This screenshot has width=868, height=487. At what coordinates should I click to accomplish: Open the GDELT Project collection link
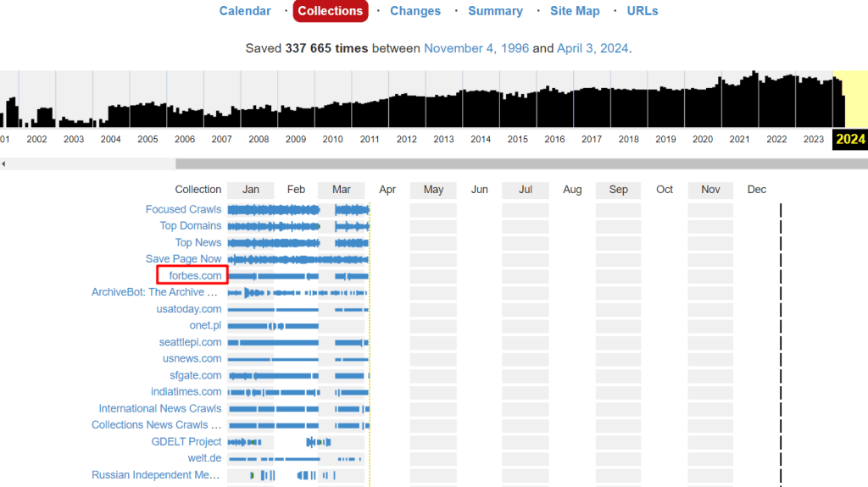[186, 441]
